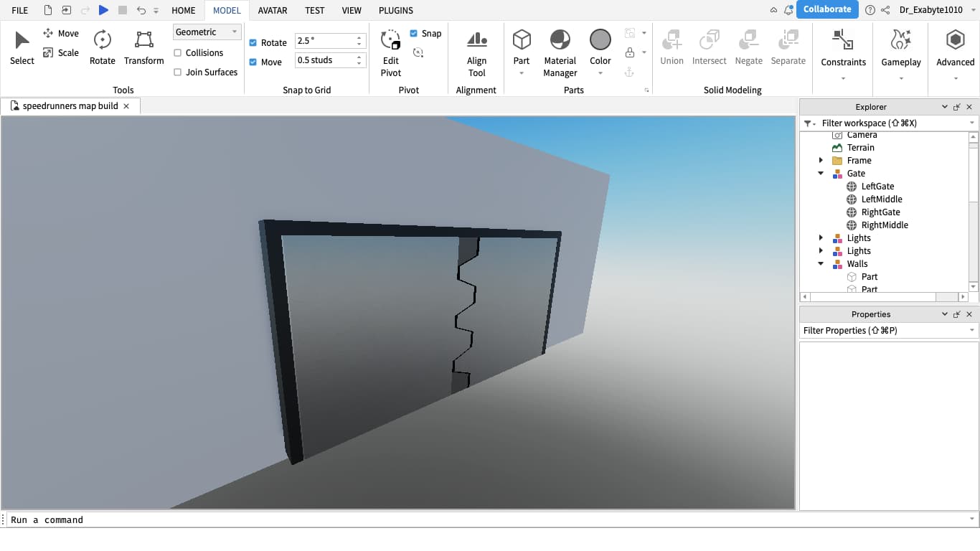The height and width of the screenshot is (551, 980).
Task: Open the Edit Pivot tool
Action: (x=390, y=50)
